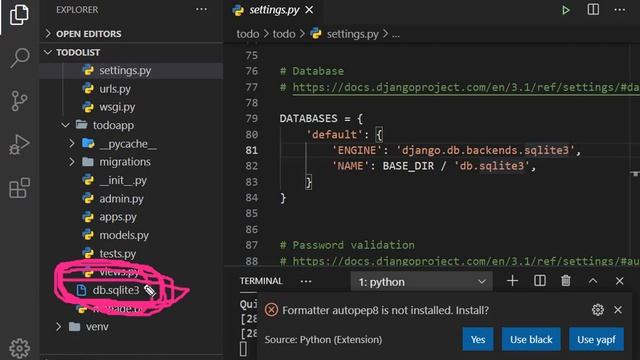
Task: Expand the __pycache__ folder
Action: (x=128, y=144)
